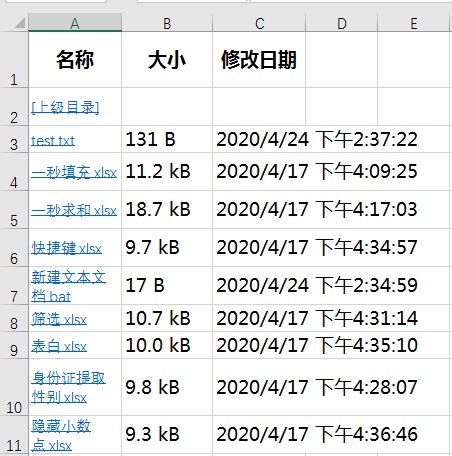The height and width of the screenshot is (456, 452).
Task: Select row 7 header
Action: 14,286
